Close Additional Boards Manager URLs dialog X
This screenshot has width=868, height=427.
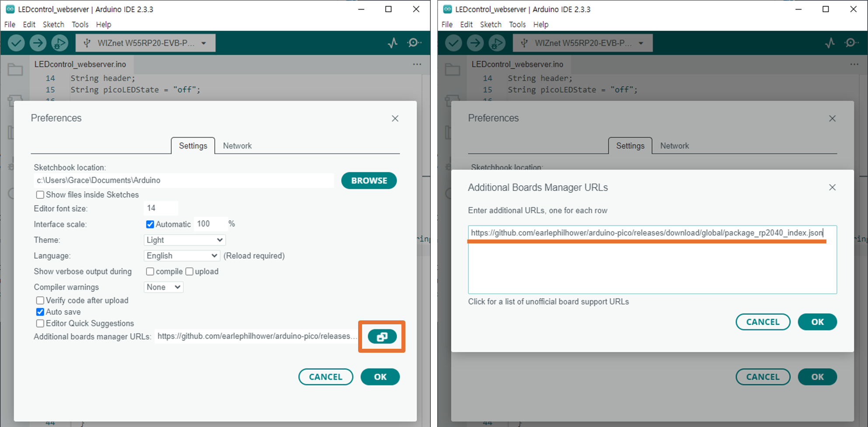[x=832, y=187]
